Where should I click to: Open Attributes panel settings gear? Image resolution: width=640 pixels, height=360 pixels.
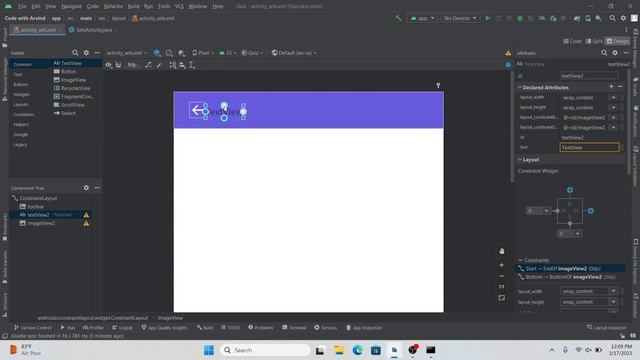coord(615,53)
